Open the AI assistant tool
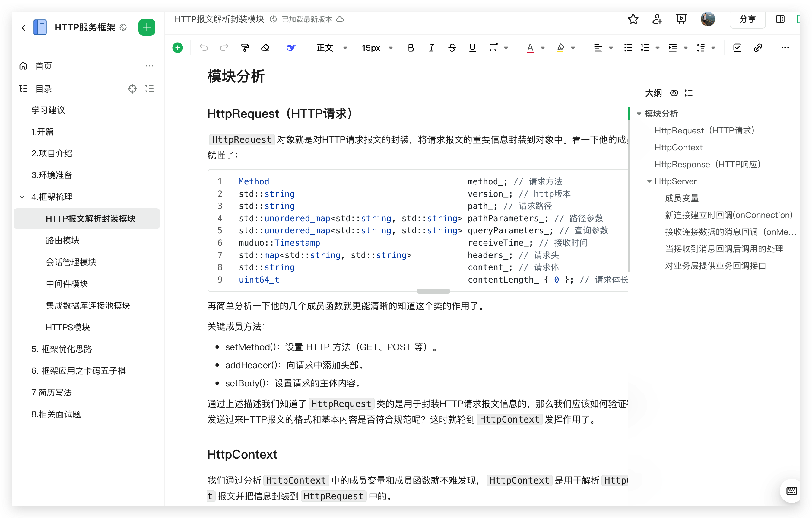The image size is (812, 518). click(291, 48)
